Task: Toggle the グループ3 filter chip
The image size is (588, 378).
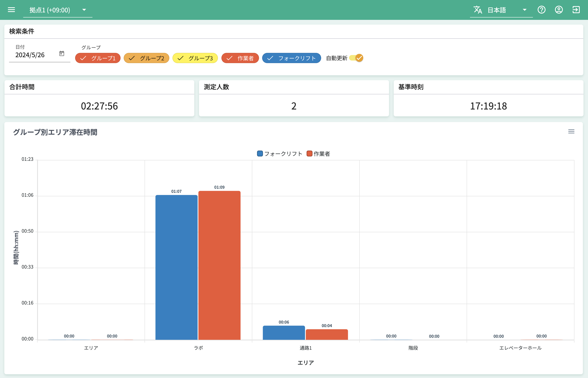Action: coord(195,58)
